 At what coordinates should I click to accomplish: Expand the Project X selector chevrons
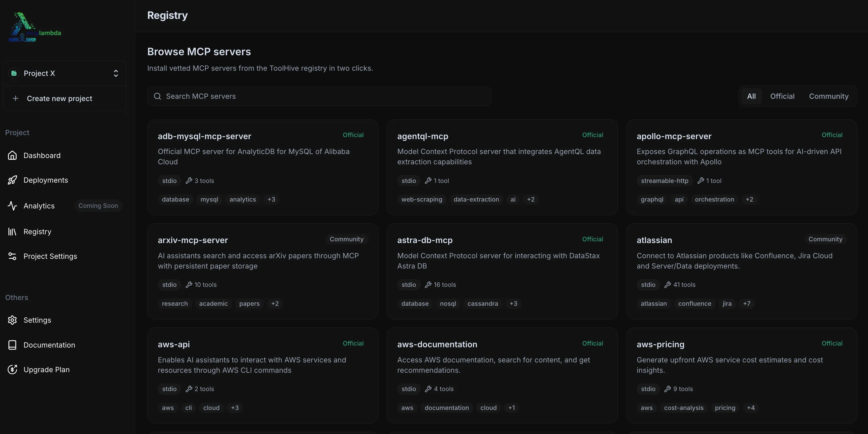tap(116, 73)
